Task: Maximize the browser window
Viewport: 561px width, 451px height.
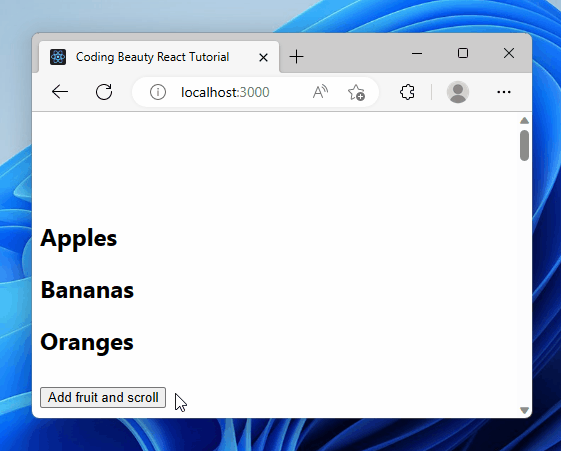Action: click(463, 53)
